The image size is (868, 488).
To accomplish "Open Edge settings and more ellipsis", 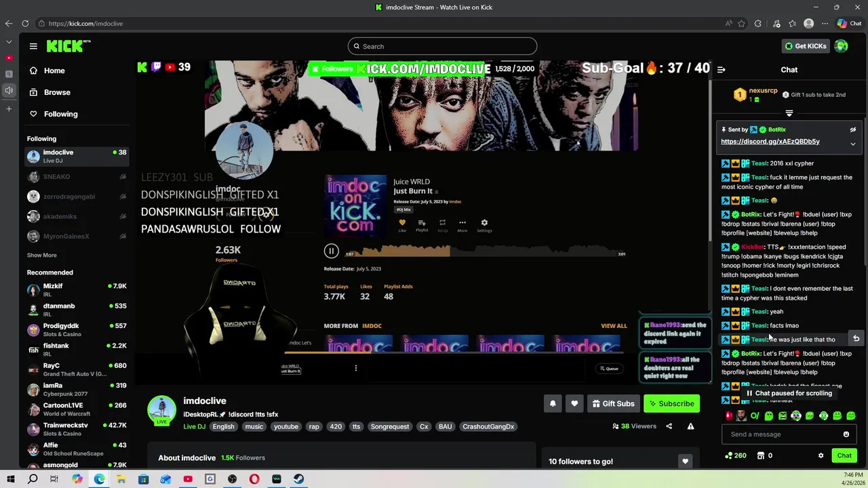I will tap(825, 23).
